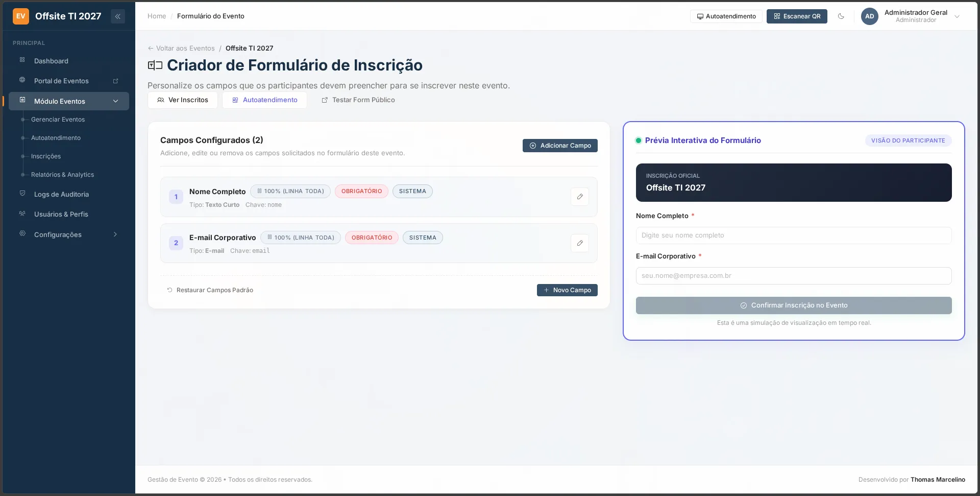Screen dimensions: 980x496
Task: Focus the E-mail Corporativo preview input
Action: click(x=794, y=276)
